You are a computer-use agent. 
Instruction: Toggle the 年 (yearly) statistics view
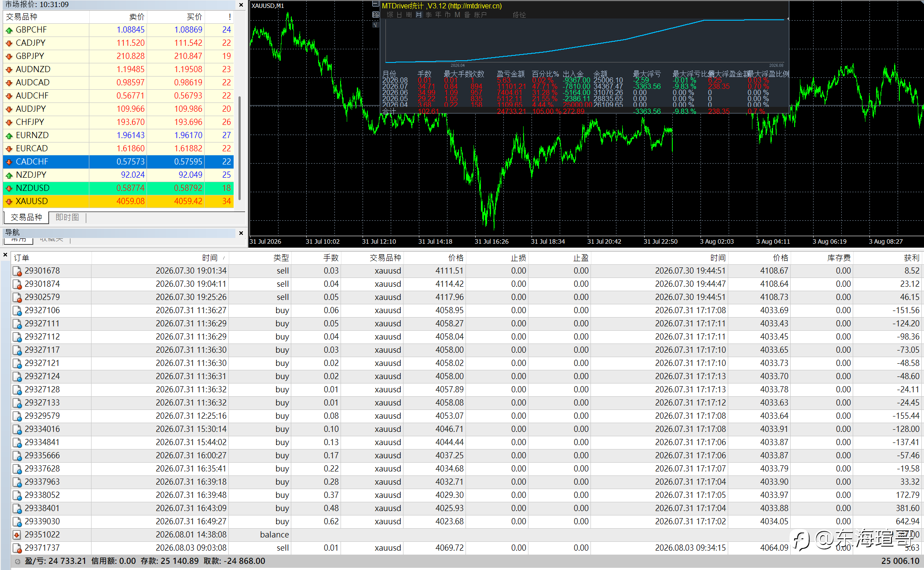coord(438,15)
